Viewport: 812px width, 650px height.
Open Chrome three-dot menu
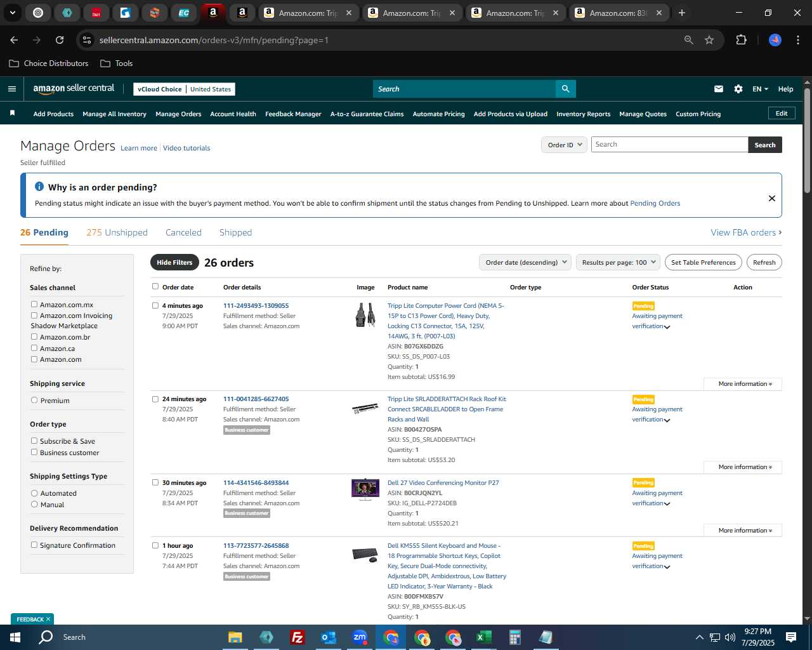pyautogui.click(x=797, y=40)
